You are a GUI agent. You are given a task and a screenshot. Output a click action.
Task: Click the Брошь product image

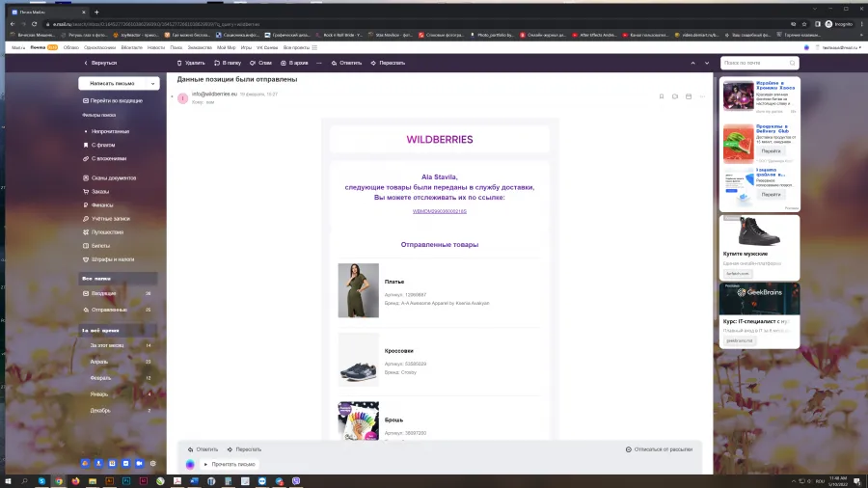point(359,421)
